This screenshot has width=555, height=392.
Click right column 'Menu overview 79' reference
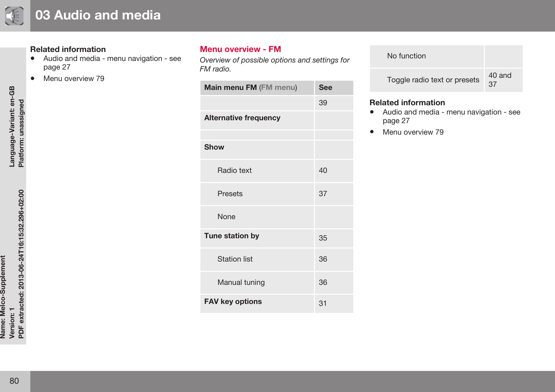click(x=413, y=132)
